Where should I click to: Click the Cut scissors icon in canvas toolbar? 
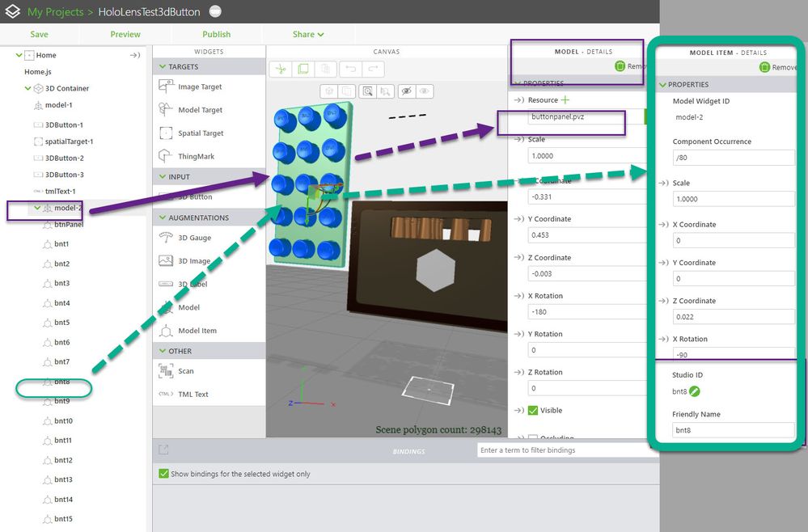(281, 69)
